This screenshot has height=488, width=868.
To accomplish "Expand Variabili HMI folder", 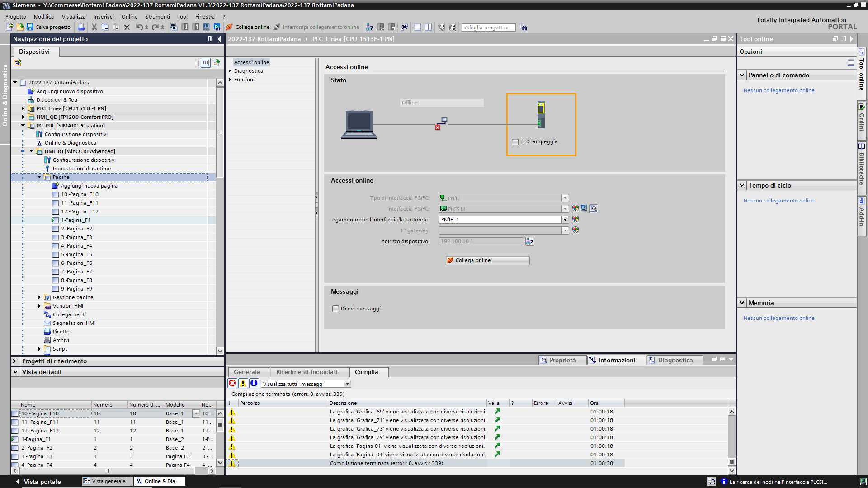I will [39, 306].
